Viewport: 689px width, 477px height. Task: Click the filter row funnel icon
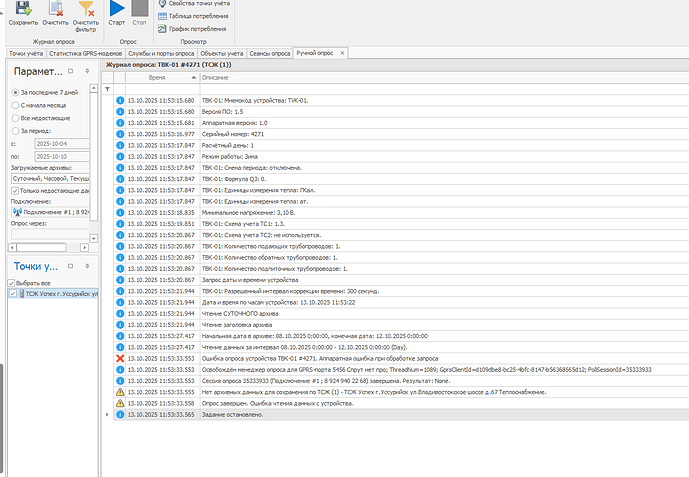coord(107,89)
